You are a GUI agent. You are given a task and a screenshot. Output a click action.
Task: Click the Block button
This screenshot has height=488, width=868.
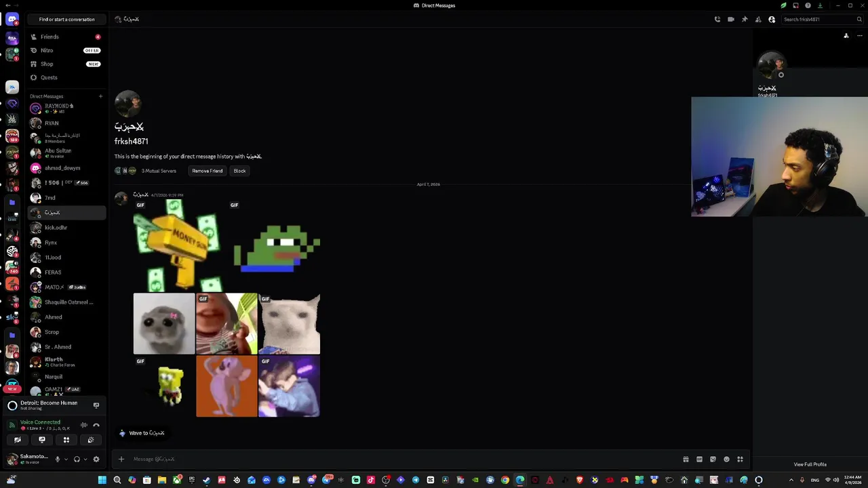[240, 171]
